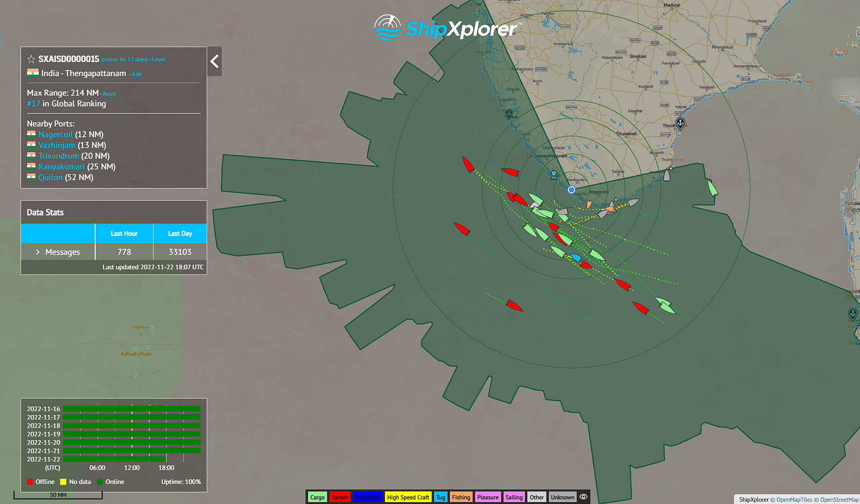Click Reset next to Max Range
The image size is (860, 504).
point(110,94)
